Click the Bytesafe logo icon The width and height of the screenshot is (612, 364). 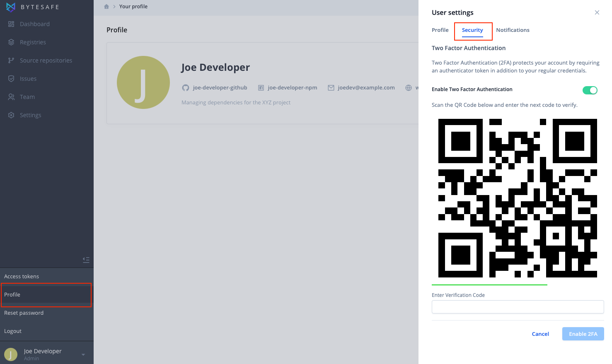(11, 7)
